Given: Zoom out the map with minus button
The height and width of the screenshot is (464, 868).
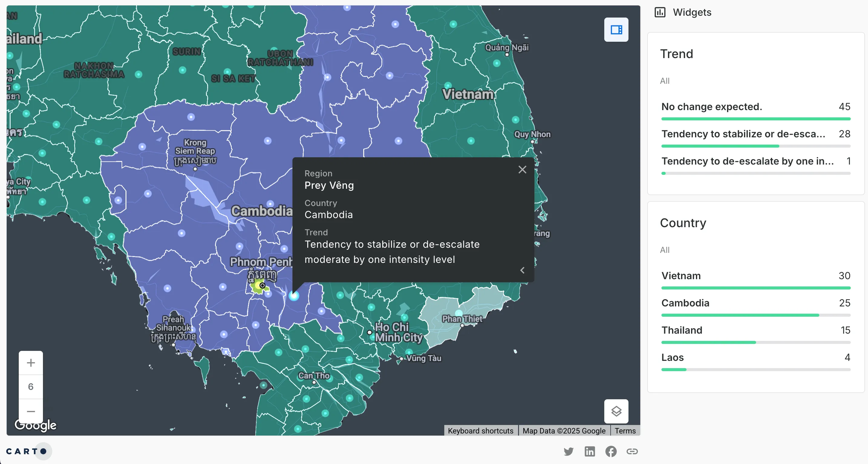Looking at the screenshot, I should pyautogui.click(x=31, y=411).
